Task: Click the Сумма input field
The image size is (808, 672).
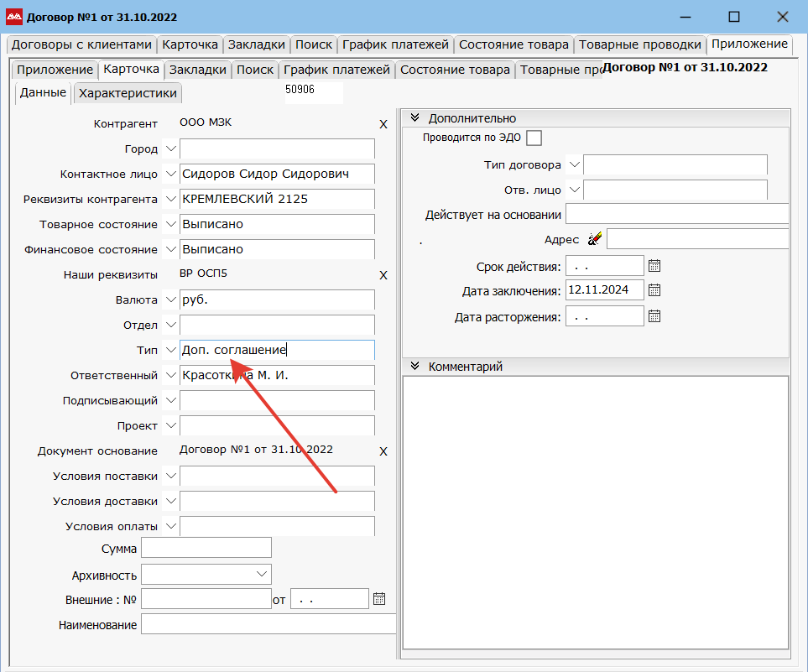Action: pyautogui.click(x=206, y=548)
